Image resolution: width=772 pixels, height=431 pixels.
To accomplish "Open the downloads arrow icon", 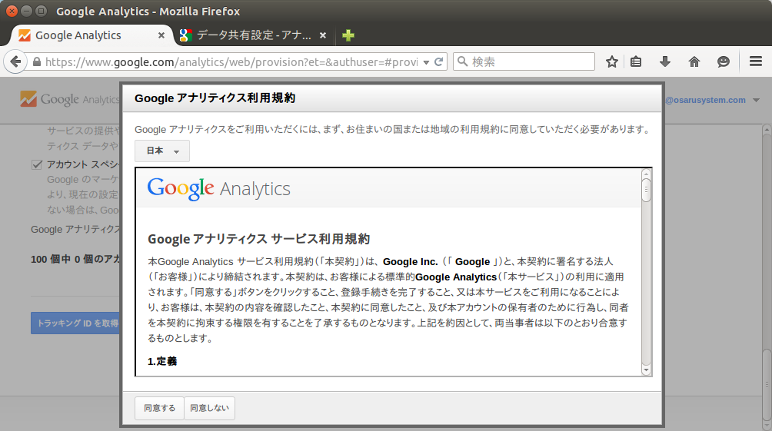I will [x=665, y=62].
